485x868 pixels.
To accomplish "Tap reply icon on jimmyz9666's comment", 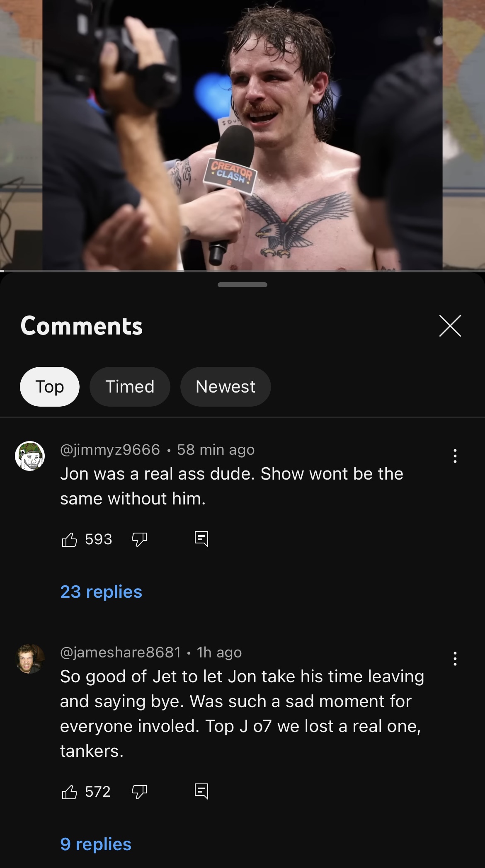I will (x=201, y=539).
